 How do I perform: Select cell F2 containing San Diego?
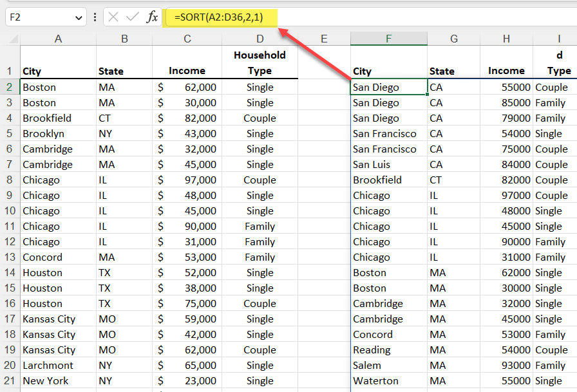pyautogui.click(x=388, y=87)
